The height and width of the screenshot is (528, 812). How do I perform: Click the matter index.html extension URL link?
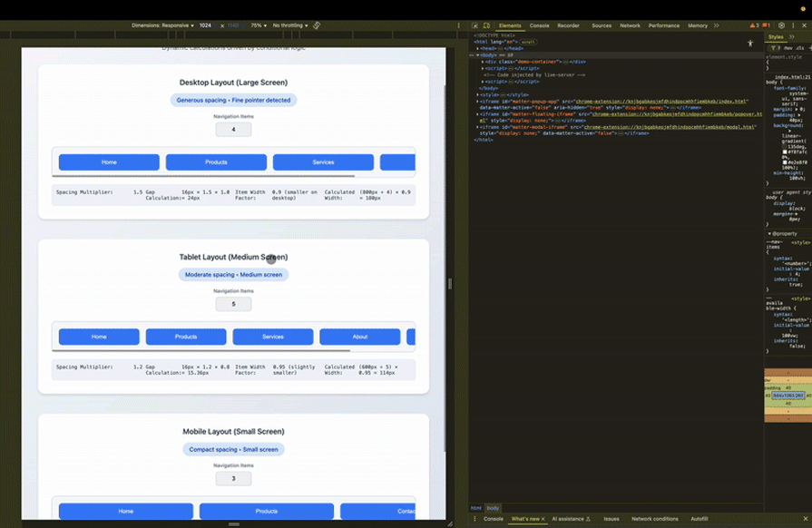661,102
